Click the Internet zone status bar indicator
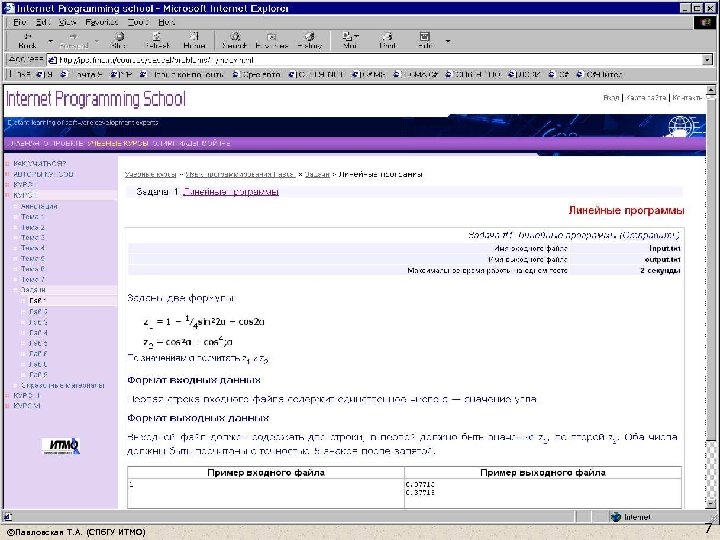720x540 pixels. pyautogui.click(x=631, y=517)
